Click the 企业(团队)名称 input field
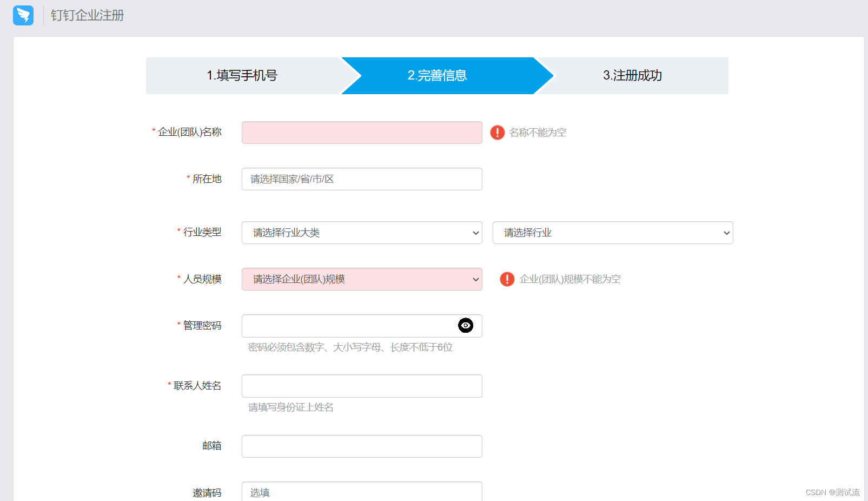868x501 pixels. pyautogui.click(x=362, y=133)
